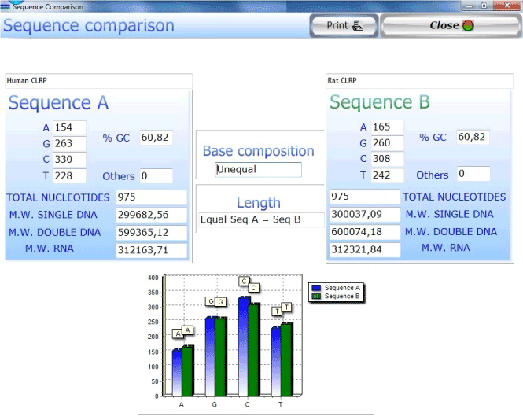The image size is (523, 420).
Task: Click Sequence B legend label in chart
Action: pyautogui.click(x=342, y=297)
